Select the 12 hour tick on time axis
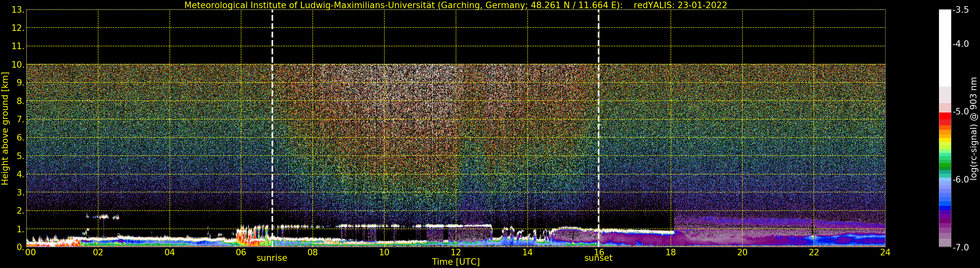980x268 pixels. point(456,252)
